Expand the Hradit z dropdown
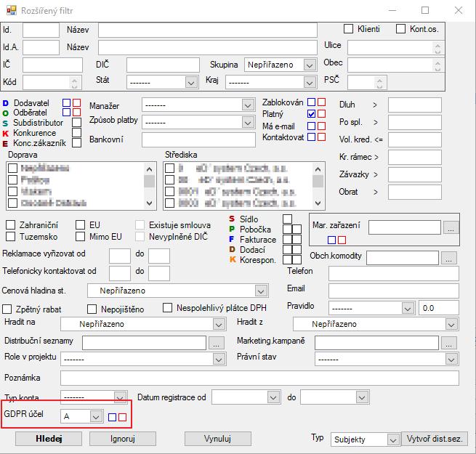This screenshot has width=476, height=454. click(451, 325)
